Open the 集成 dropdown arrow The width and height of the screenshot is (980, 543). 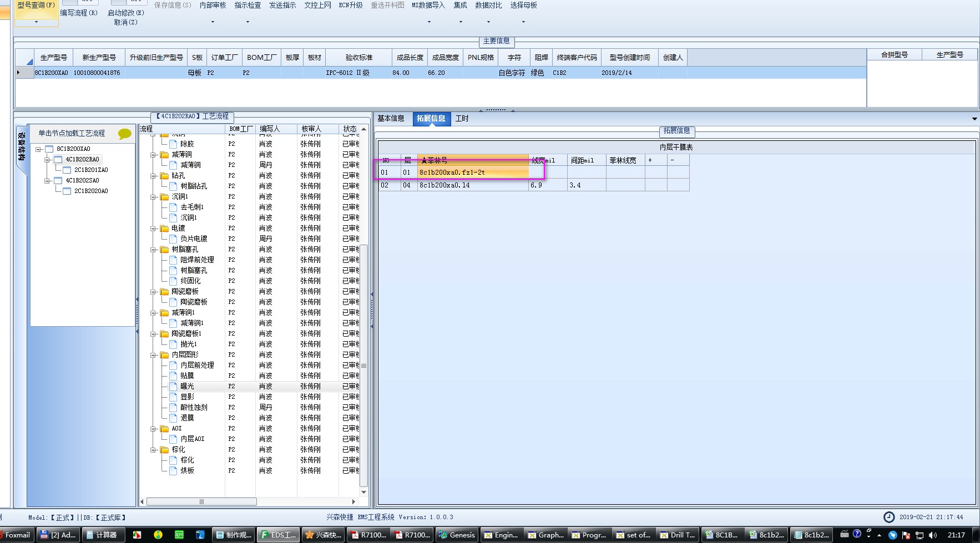(461, 22)
